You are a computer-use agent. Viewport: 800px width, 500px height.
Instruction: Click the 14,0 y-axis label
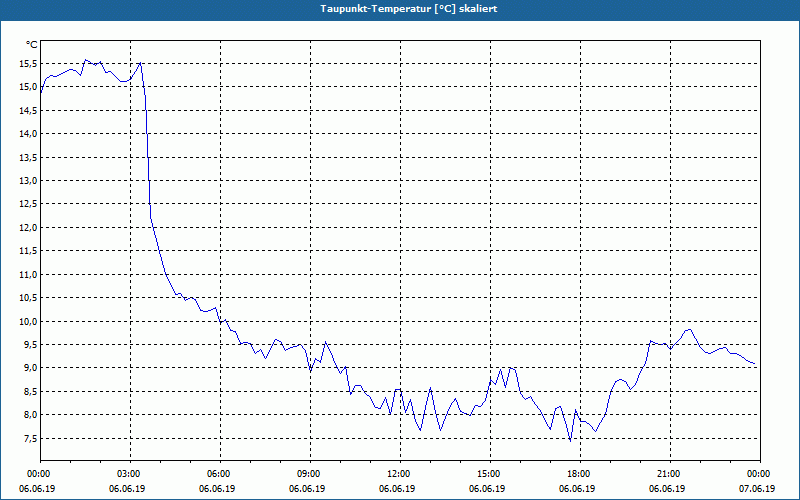point(28,134)
